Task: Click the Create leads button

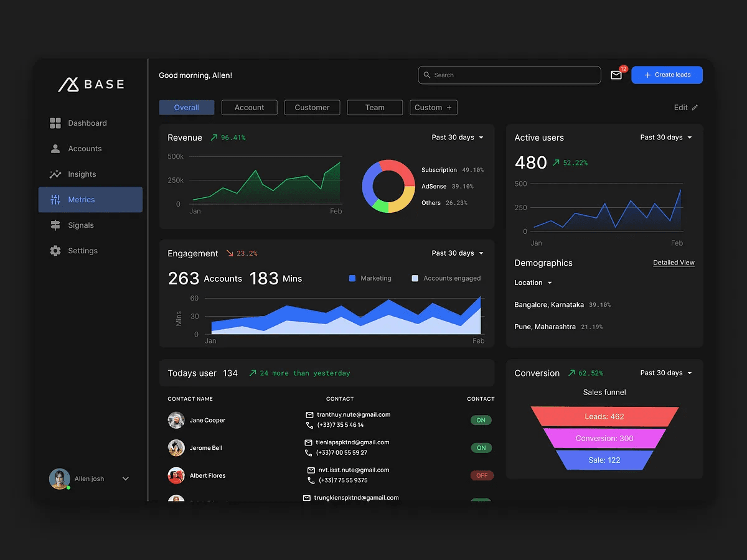Action: tap(667, 75)
